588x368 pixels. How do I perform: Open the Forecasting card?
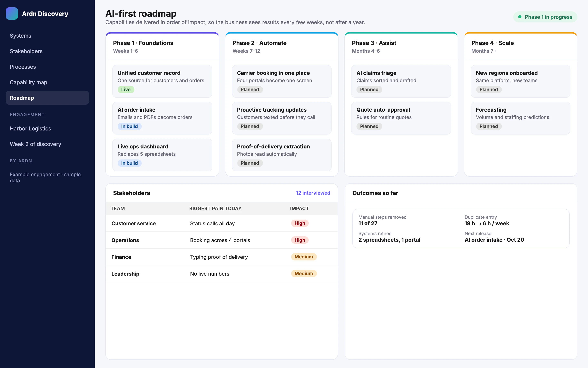520,118
